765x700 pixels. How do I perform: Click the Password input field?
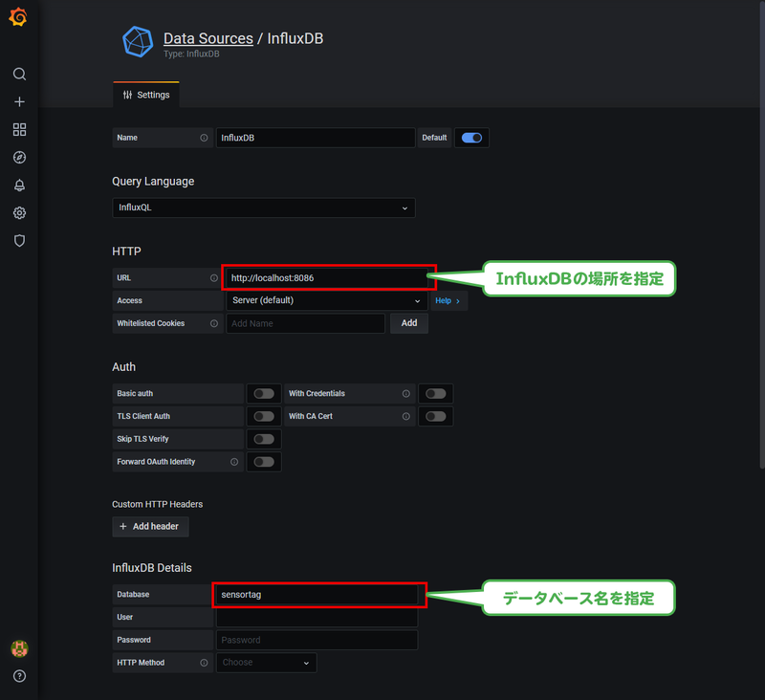coord(317,640)
